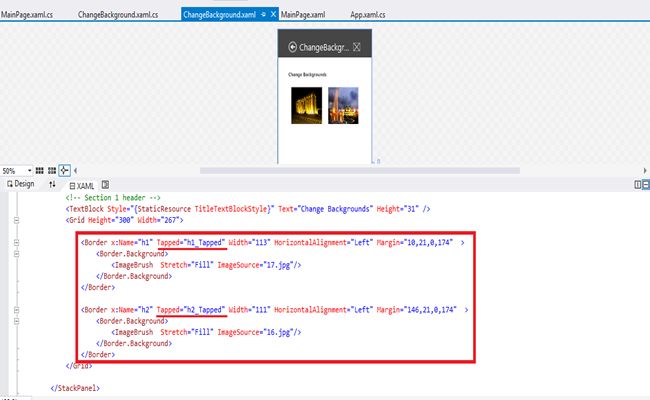650x400 pixels.
Task: Switch to the MainPage.xaml.cs tab
Action: (27, 15)
